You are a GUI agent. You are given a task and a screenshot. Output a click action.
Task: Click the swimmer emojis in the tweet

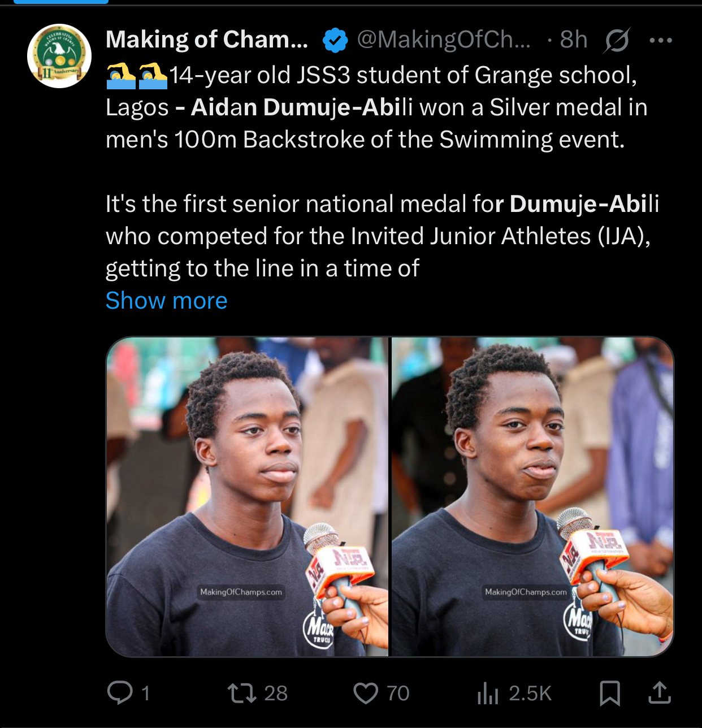(137, 76)
